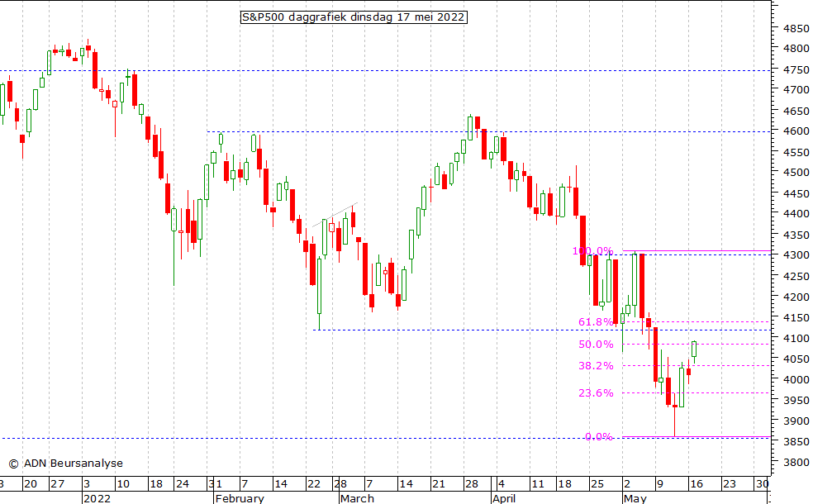Pick the 50.0% Fibonacci retracement label
This screenshot has width=813, height=504.
[596, 345]
